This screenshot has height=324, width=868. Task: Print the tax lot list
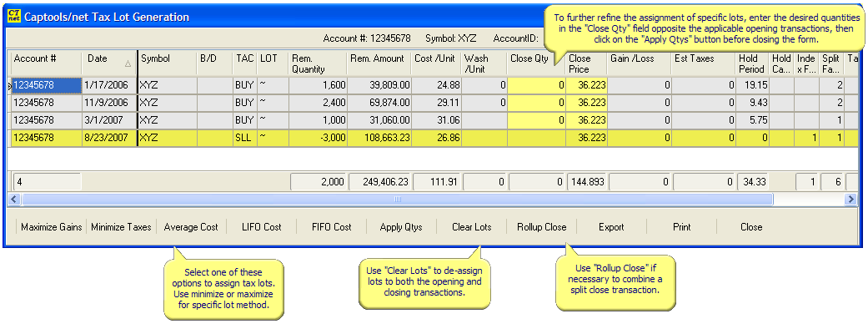[x=681, y=227]
